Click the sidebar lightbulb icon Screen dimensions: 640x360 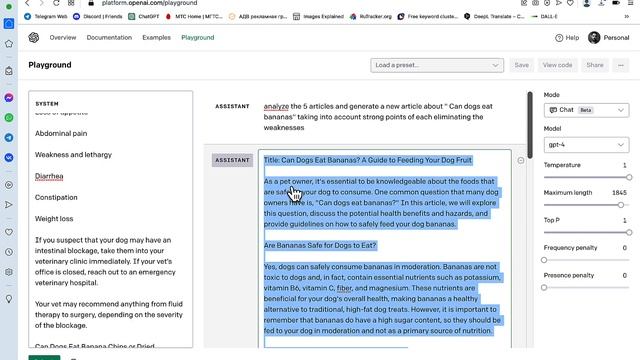9,299
